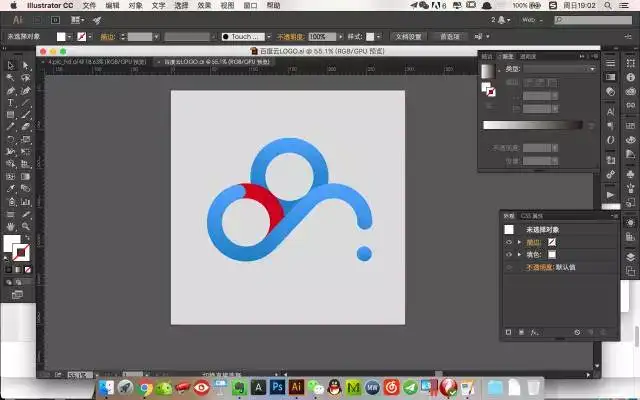Click the 文档设置 button

(408, 37)
